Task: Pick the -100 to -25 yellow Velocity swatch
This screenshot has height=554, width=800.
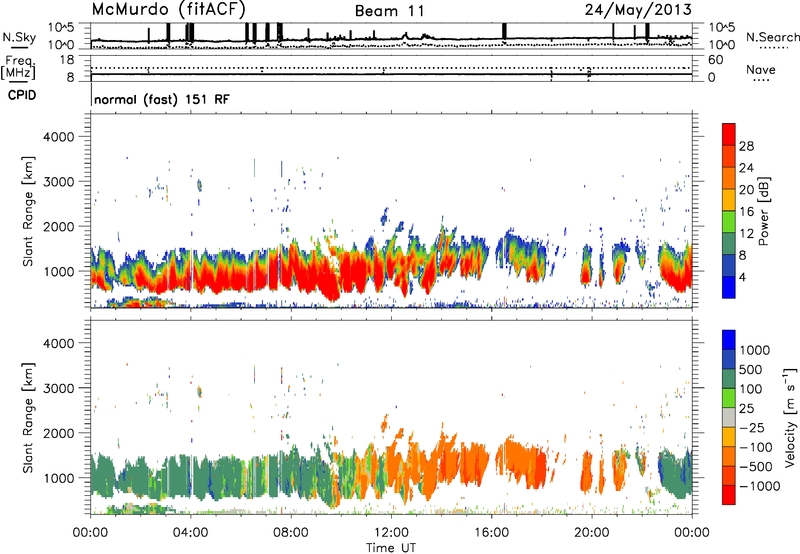Action: 729,437
